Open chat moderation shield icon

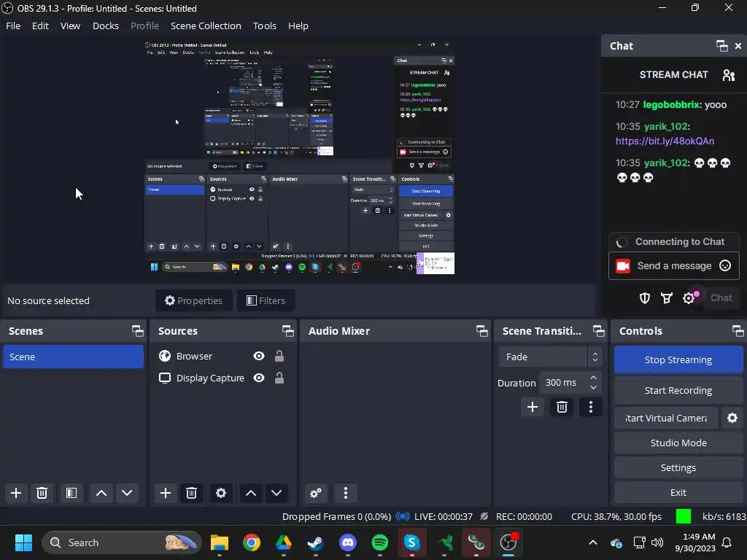tap(645, 298)
